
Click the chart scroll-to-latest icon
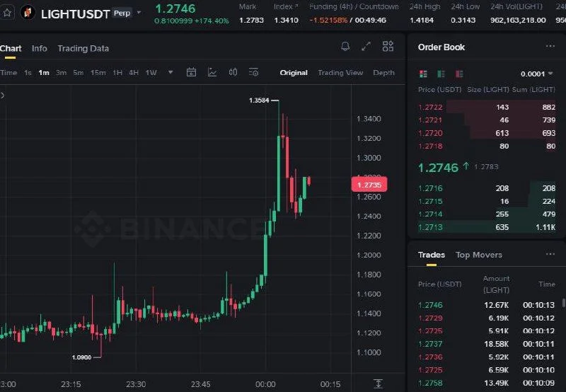pos(378,384)
